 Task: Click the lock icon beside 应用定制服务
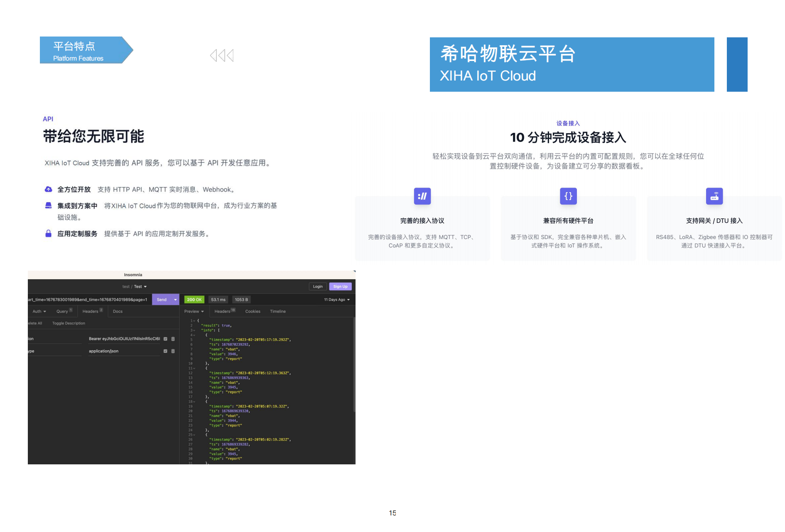49,233
